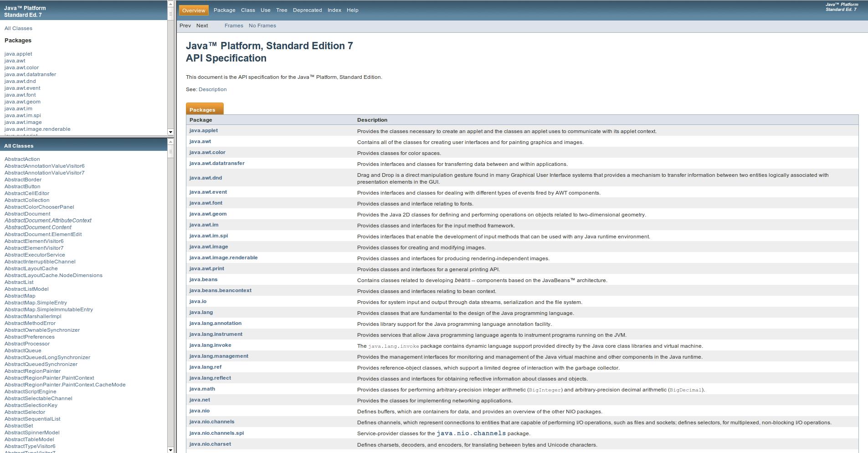Open java.awt.dnd in the main table
The height and width of the screenshot is (453, 868).
pyautogui.click(x=205, y=178)
